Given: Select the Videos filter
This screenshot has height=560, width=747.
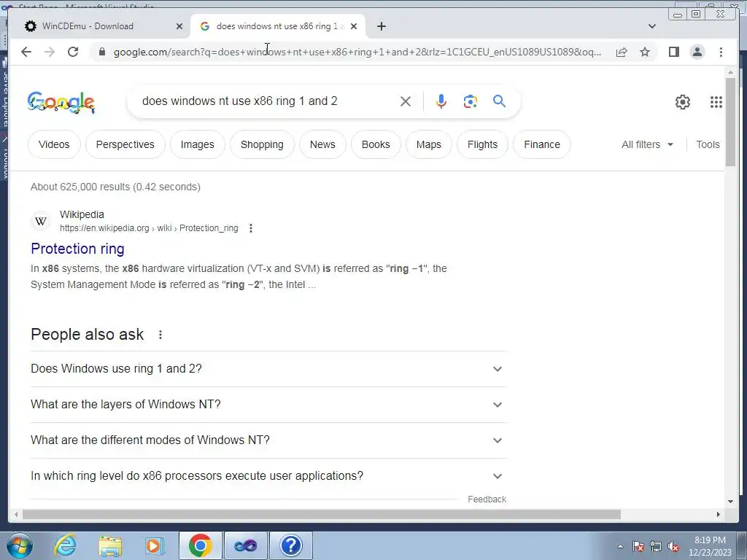Looking at the screenshot, I should coord(54,144).
